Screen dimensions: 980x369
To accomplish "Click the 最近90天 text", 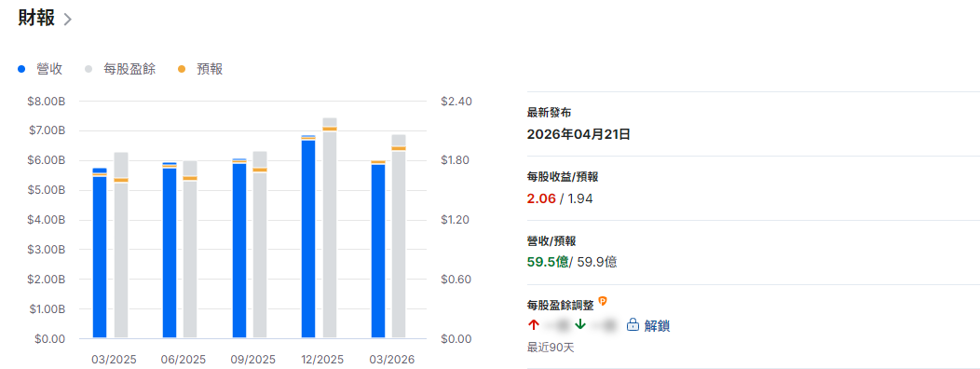I will click(551, 348).
